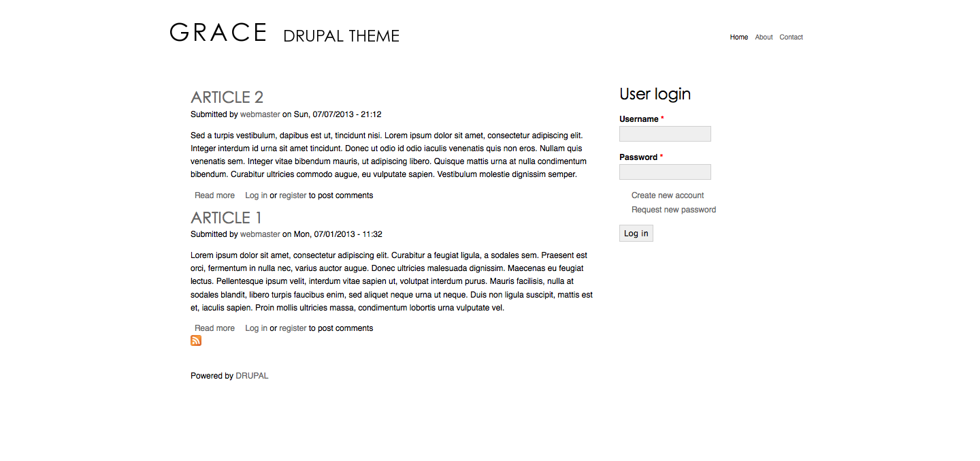Click the date text Mon, 07/01/2013 - 11:32
The image size is (980, 461).
coord(338,234)
